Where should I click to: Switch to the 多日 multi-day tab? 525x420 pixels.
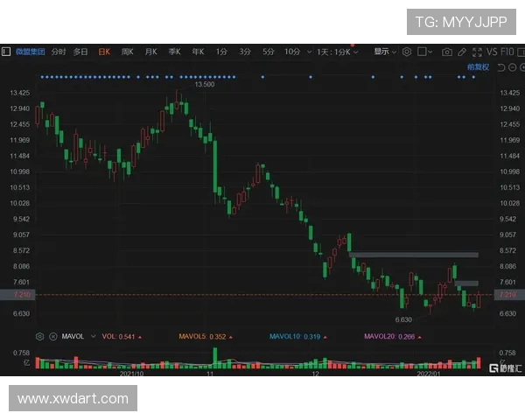click(x=80, y=52)
